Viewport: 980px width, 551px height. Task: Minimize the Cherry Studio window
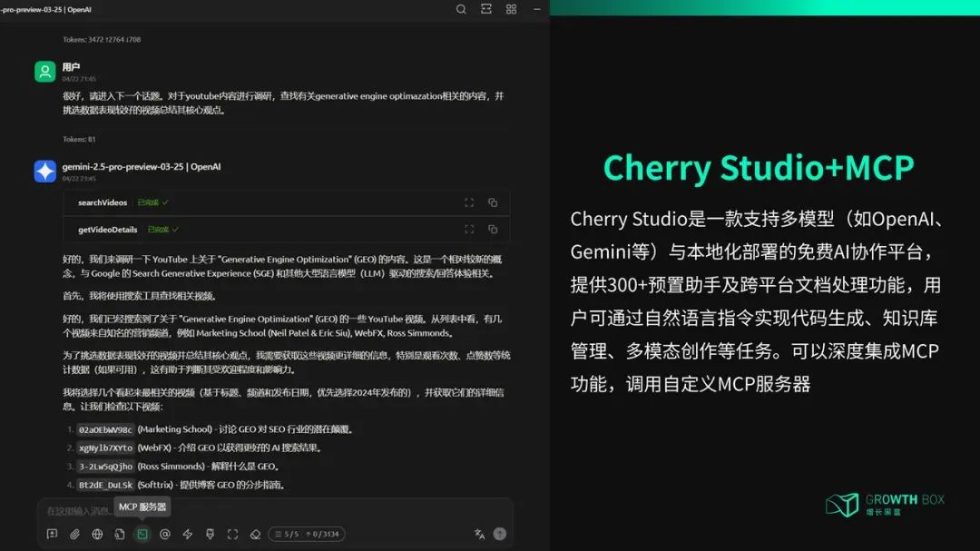click(537, 9)
